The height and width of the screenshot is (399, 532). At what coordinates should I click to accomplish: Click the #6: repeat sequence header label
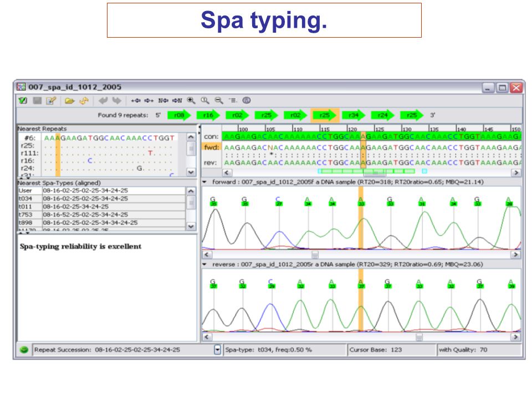point(29,138)
